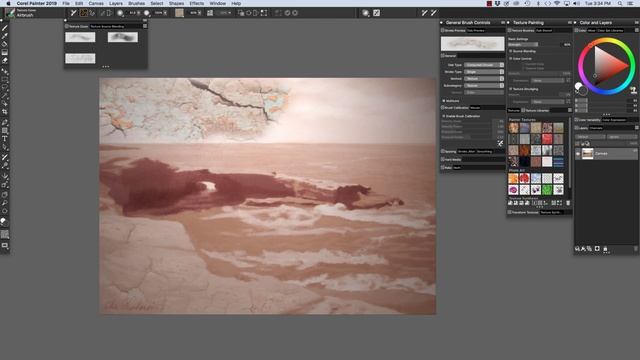Select the Canvas layer thumbnail
The height and width of the screenshot is (360, 640).
pyautogui.click(x=587, y=153)
